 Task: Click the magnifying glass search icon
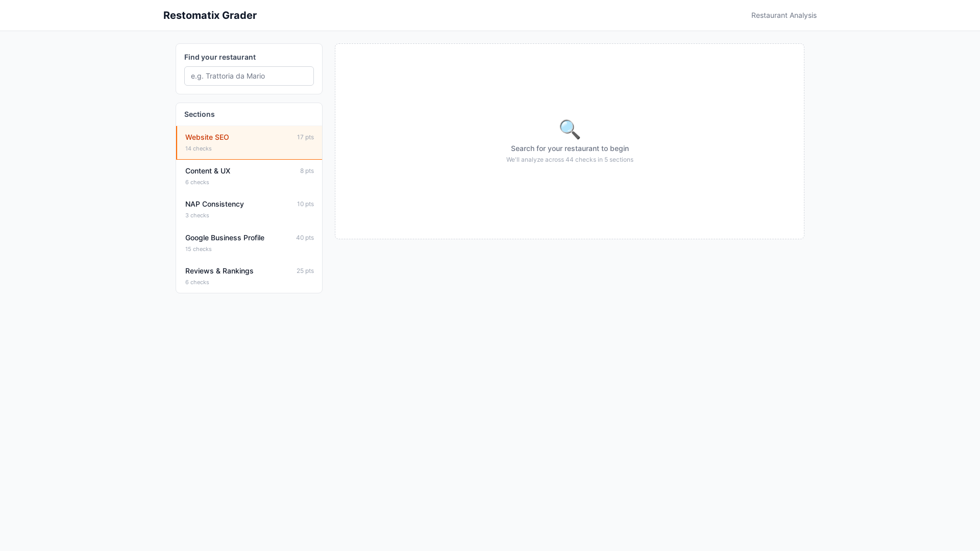point(570,130)
